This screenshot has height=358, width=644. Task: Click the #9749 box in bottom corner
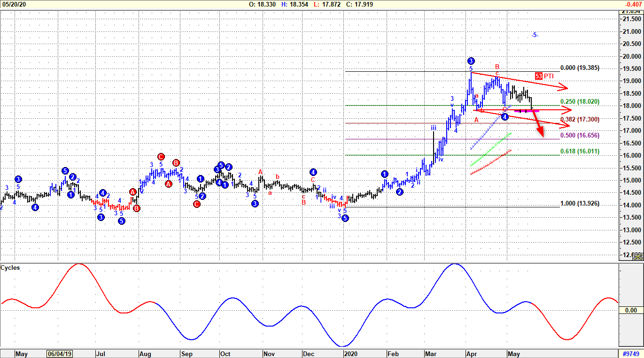[630, 353]
